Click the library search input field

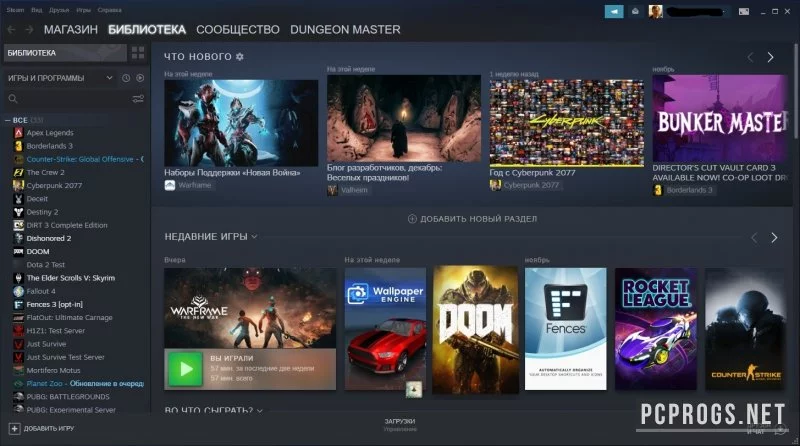click(x=74, y=99)
